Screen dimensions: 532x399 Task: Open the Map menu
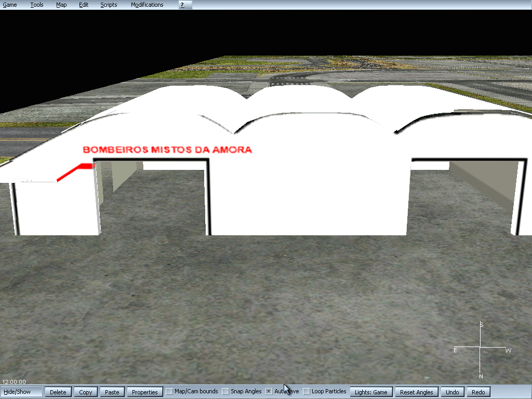coord(61,5)
